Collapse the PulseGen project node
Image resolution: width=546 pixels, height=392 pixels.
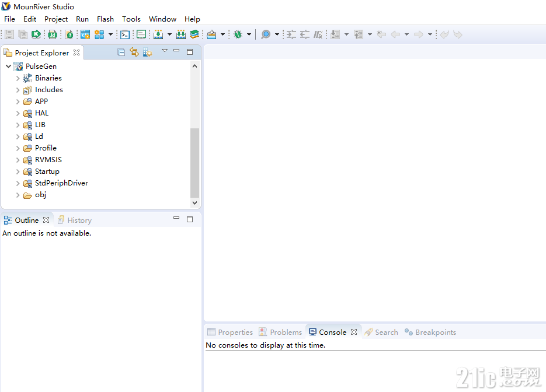8,66
